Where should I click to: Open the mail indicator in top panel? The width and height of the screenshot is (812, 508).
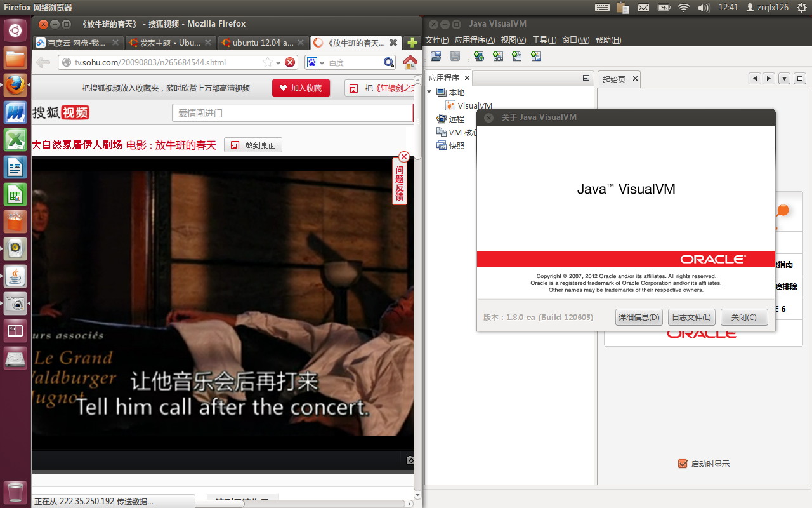(643, 8)
